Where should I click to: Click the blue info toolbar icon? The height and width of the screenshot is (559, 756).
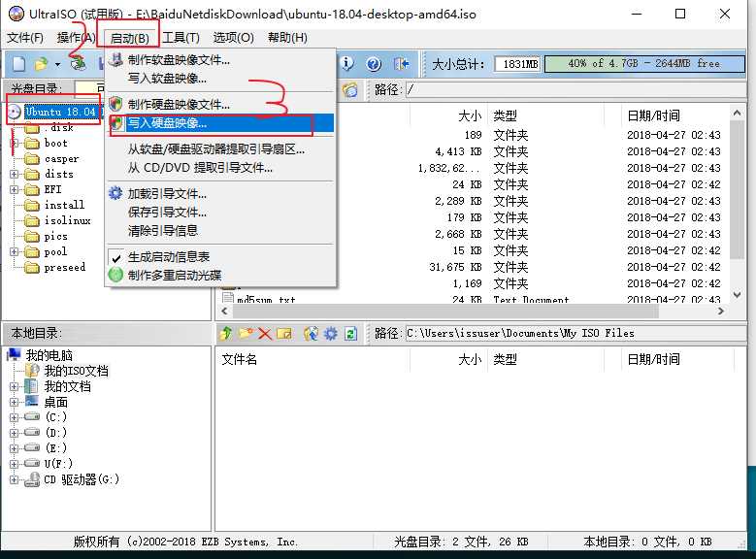346,63
